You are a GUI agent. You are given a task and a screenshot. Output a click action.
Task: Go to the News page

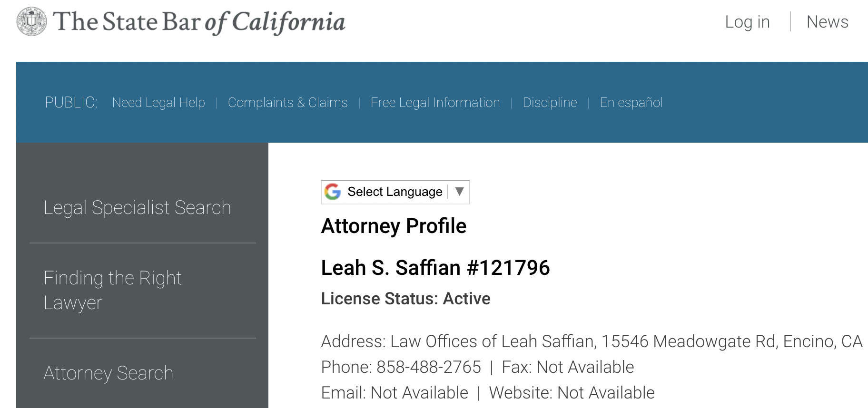click(x=827, y=22)
